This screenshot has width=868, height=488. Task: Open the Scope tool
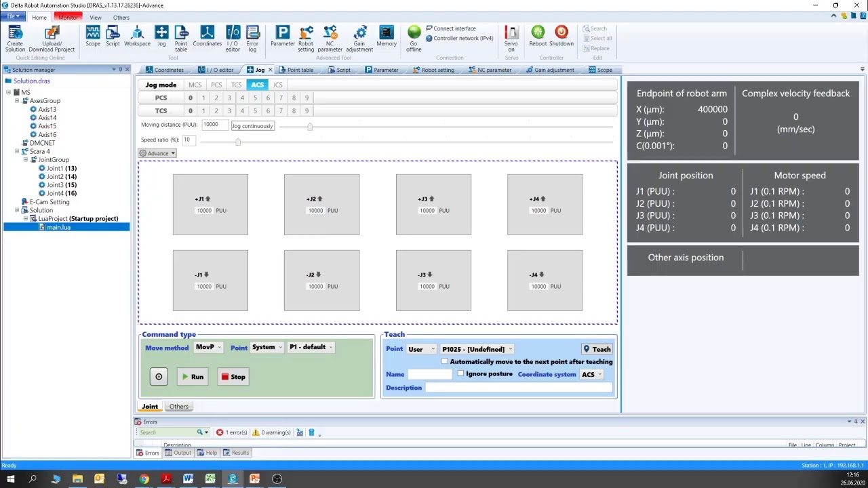click(x=93, y=37)
